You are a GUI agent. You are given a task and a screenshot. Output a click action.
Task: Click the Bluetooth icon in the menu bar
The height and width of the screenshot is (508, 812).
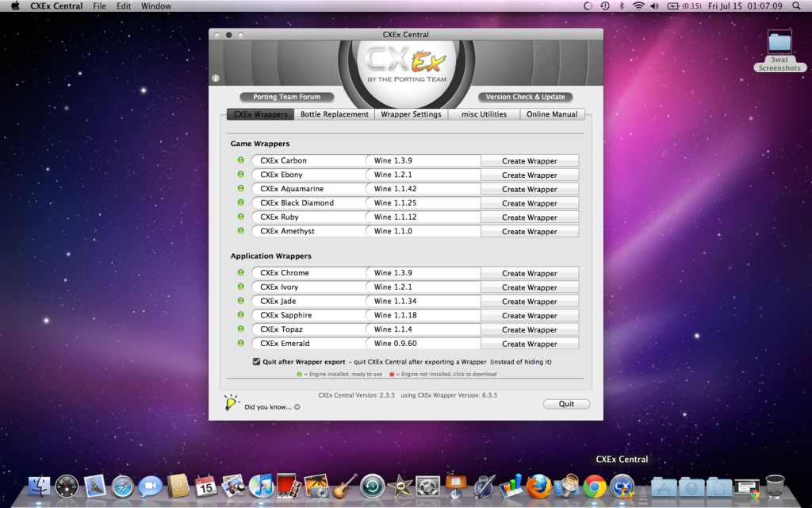coord(622,6)
